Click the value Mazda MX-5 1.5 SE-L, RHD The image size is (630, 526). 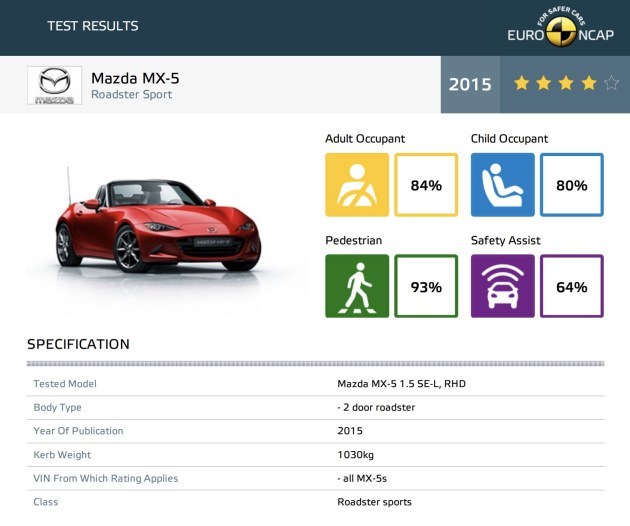click(401, 384)
